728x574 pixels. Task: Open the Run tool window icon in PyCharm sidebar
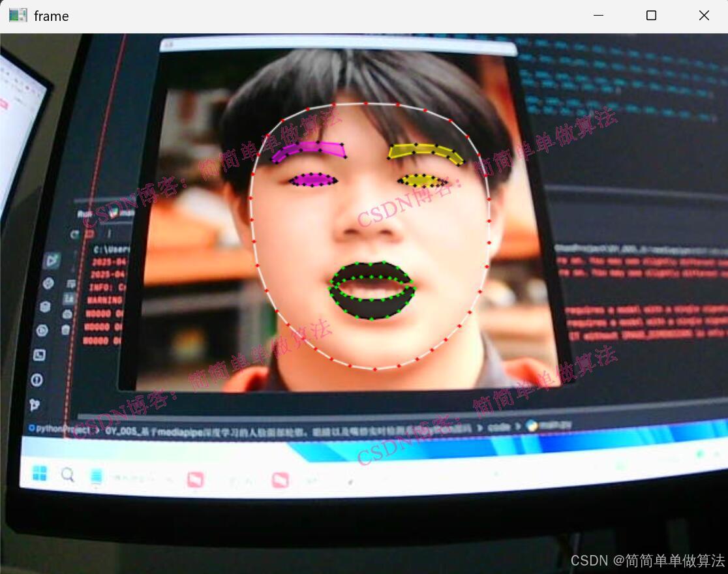tap(52, 261)
